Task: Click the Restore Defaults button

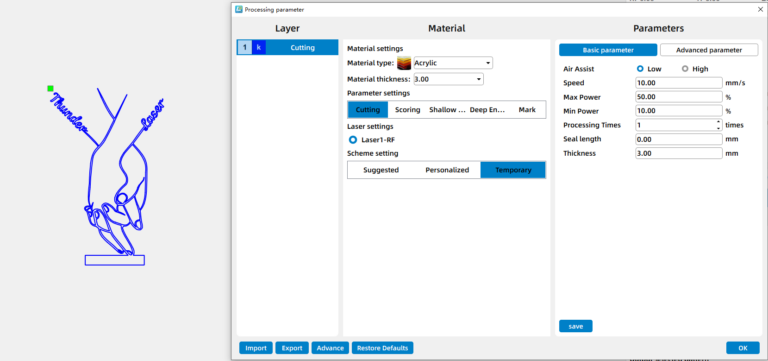Action: click(x=383, y=348)
